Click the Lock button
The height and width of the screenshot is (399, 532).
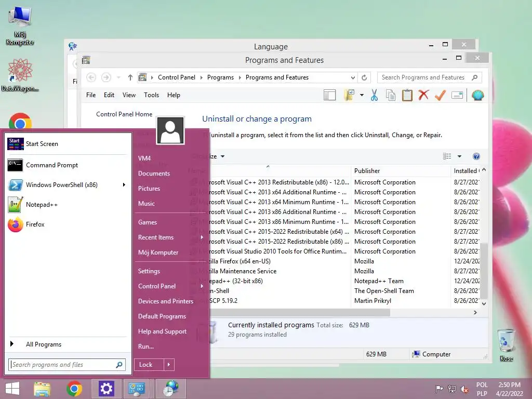(x=149, y=365)
